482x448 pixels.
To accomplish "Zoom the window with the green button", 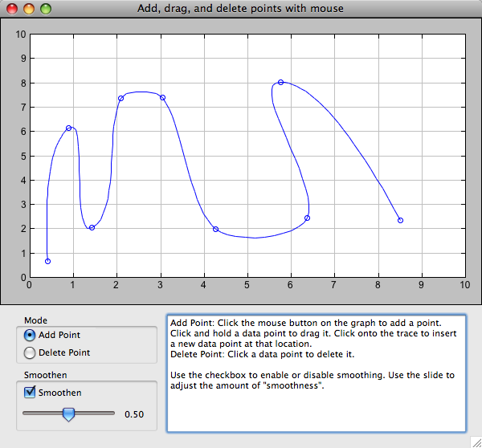I will [45, 9].
